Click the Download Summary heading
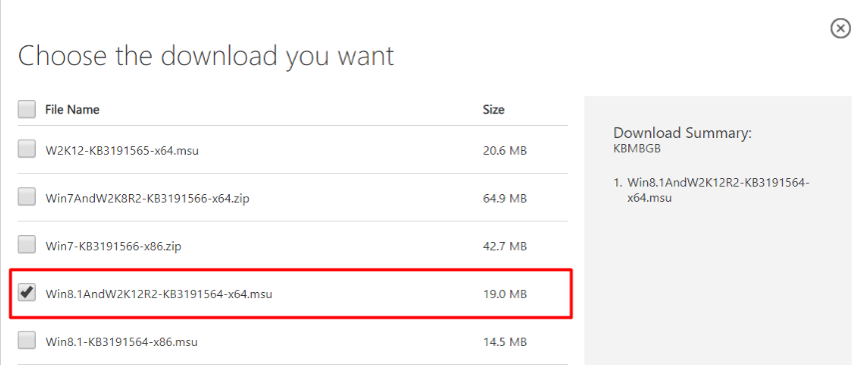Viewport: 868px width, 365px height. pos(683,133)
